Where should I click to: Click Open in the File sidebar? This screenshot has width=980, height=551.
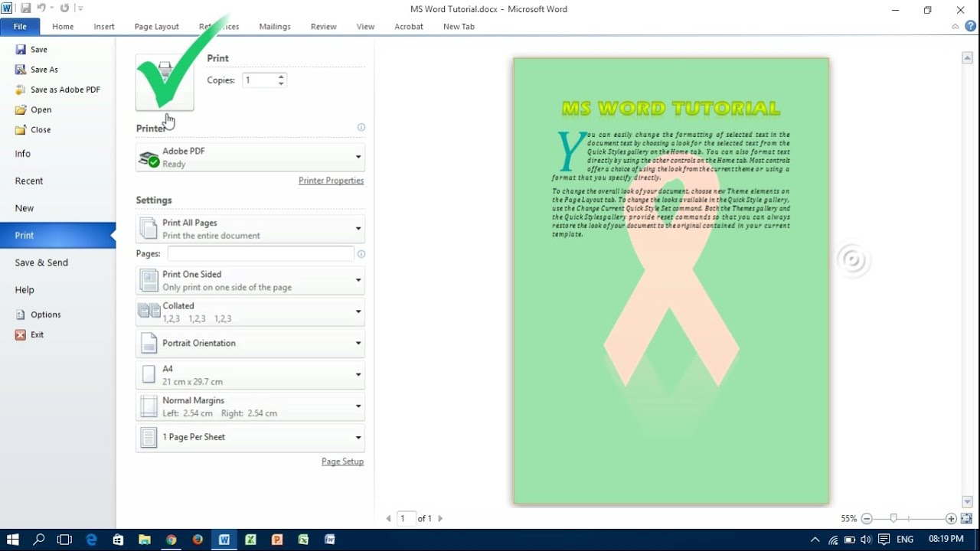tap(33, 109)
